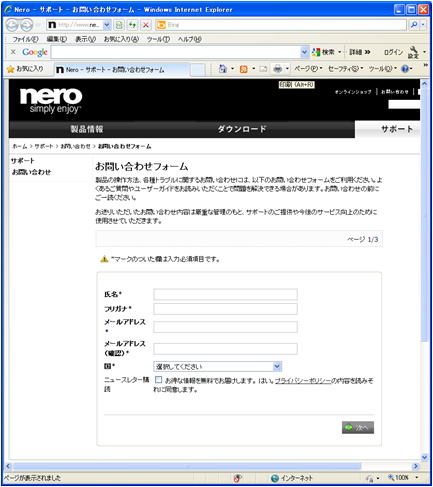
Task: Click the Google toolbar settings wrench icon
Action: (x=413, y=52)
